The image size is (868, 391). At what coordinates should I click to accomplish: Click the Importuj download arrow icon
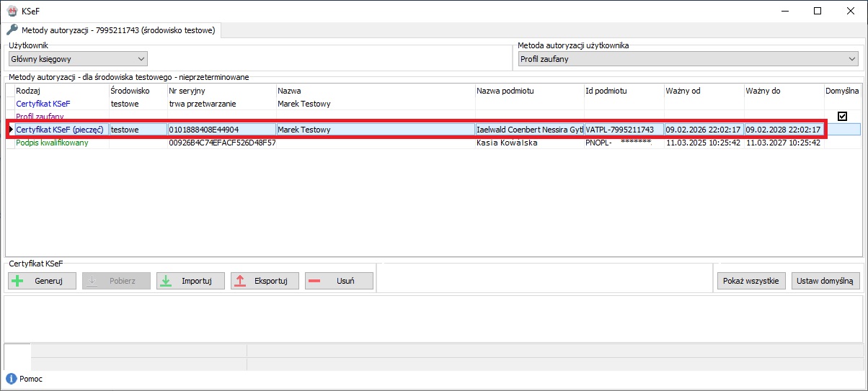point(166,281)
